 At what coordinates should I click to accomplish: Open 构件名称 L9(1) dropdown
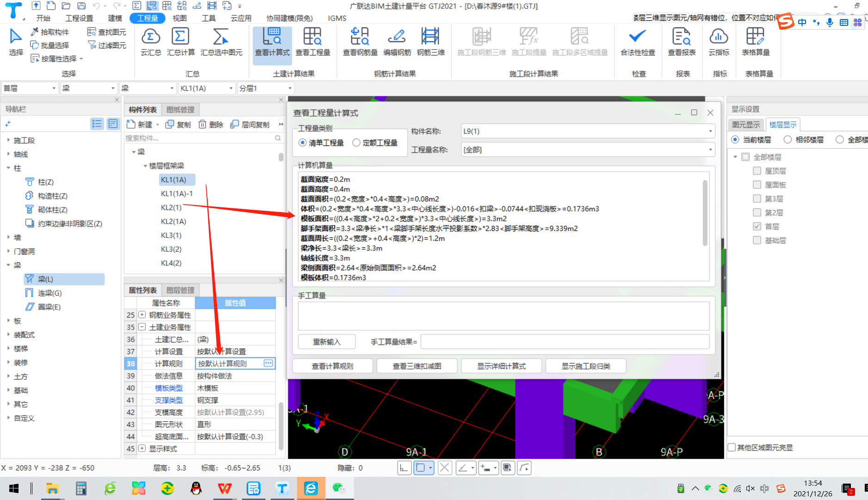(588, 131)
